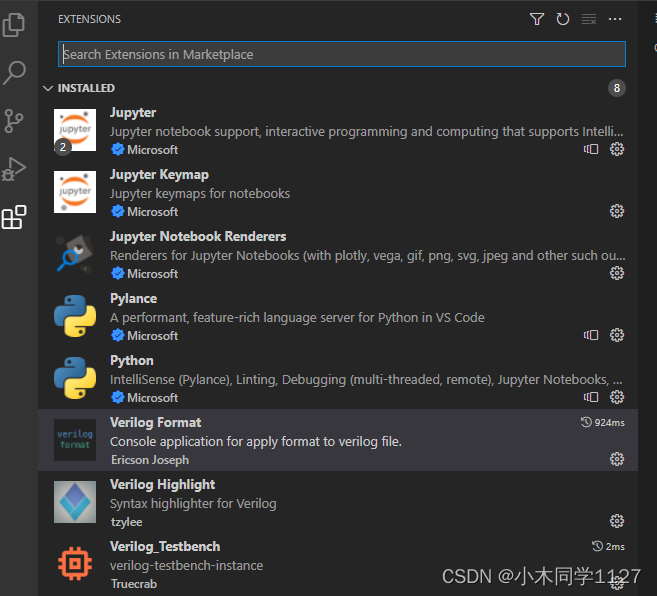Click the Verilog Format logo thumbnail

pyautogui.click(x=75, y=440)
